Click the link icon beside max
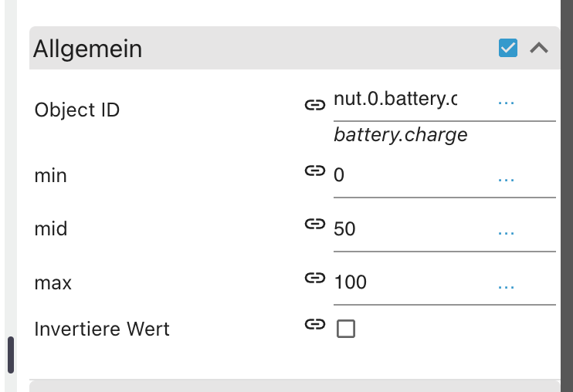The image size is (573, 392). tap(314, 278)
